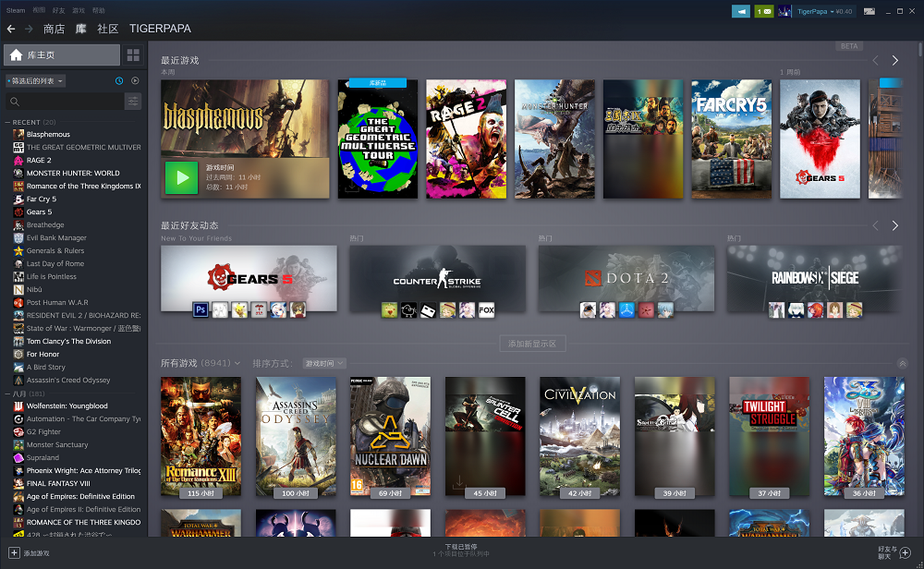Open the Gears 5 recent cover
Viewport: 924px width, 569px height.
point(820,139)
